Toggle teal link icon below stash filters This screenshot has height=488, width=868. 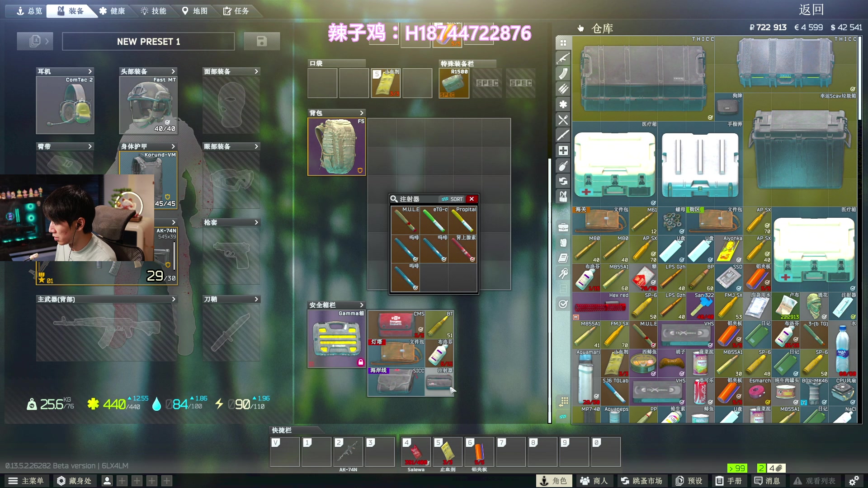[x=563, y=417]
